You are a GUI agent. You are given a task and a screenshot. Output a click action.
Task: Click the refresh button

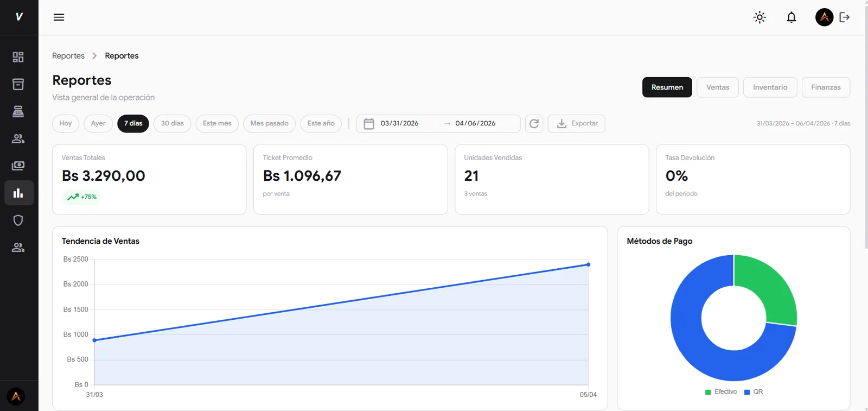tap(534, 124)
